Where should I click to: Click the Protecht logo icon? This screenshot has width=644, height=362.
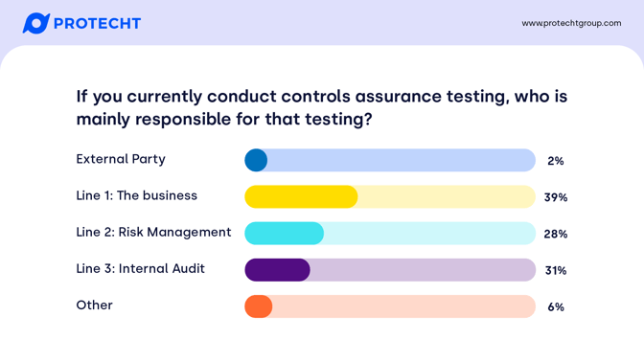(x=36, y=23)
